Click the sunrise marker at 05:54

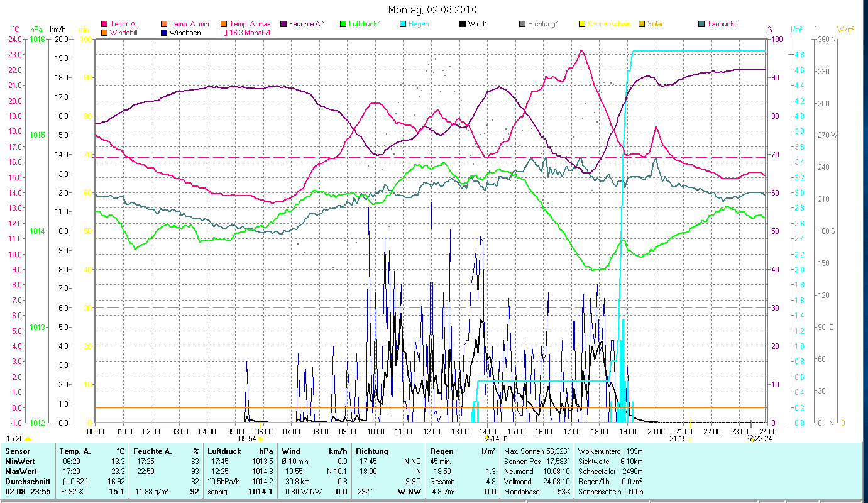[x=260, y=439]
